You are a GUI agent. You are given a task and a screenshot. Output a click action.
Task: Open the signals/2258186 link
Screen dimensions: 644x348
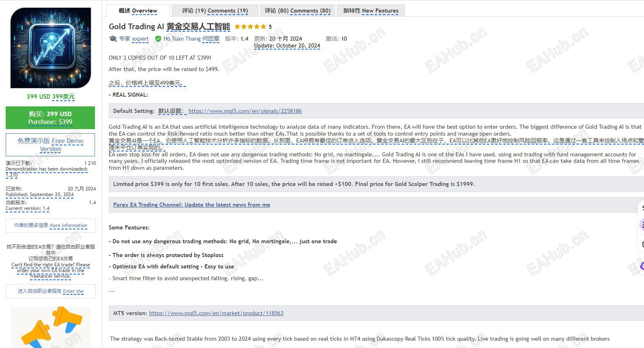(x=245, y=111)
